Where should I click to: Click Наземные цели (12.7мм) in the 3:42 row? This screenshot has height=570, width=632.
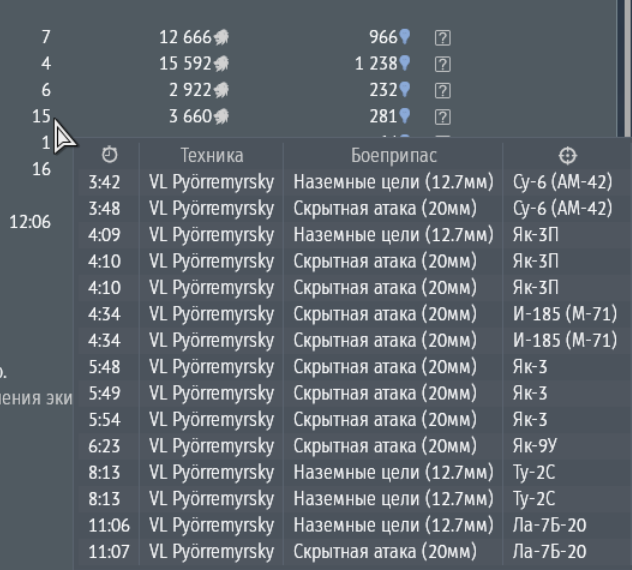pyautogui.click(x=393, y=182)
